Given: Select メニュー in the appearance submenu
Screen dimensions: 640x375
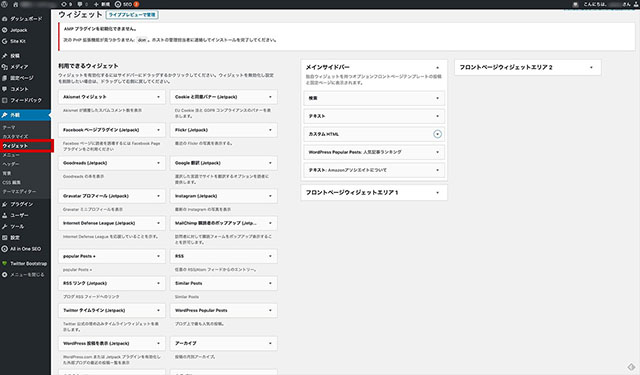Looking at the screenshot, I should point(11,155).
